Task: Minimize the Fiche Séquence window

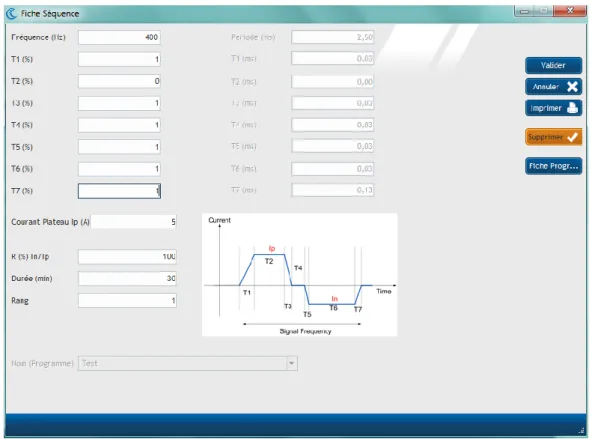Action: tap(525, 11)
